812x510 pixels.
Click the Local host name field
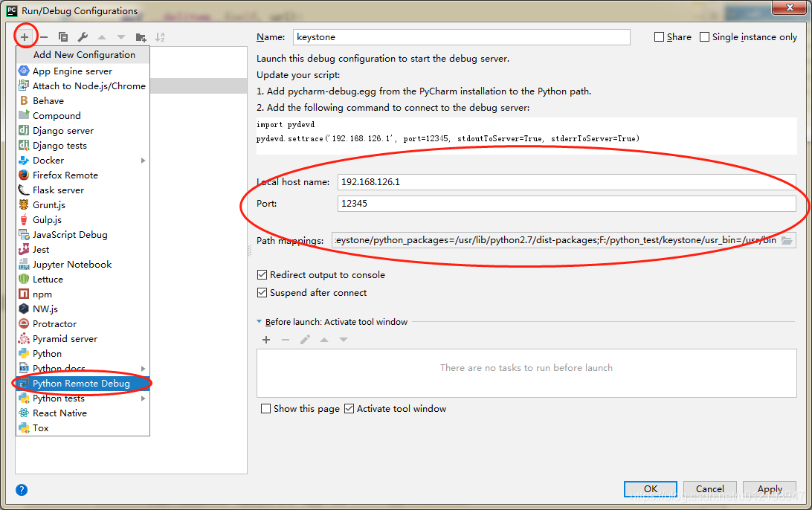tap(567, 181)
